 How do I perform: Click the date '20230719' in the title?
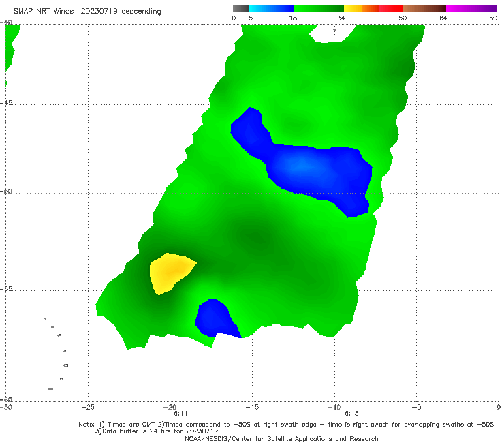click(99, 12)
